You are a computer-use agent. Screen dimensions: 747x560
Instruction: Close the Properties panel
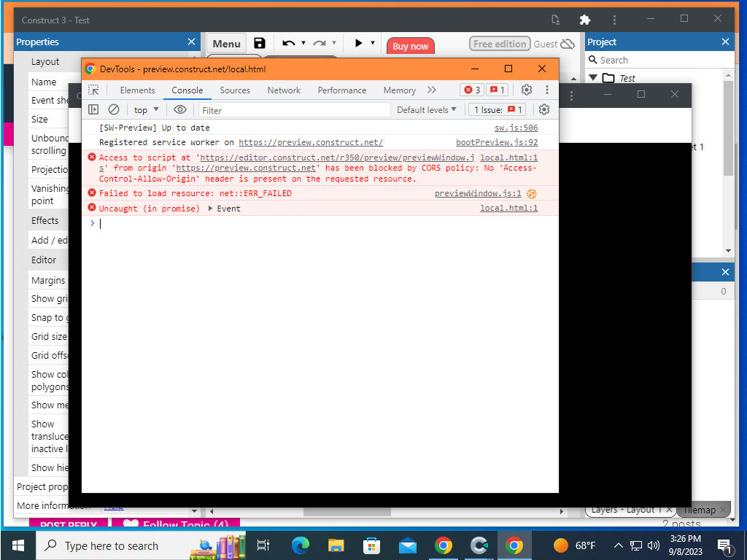pyautogui.click(x=192, y=42)
